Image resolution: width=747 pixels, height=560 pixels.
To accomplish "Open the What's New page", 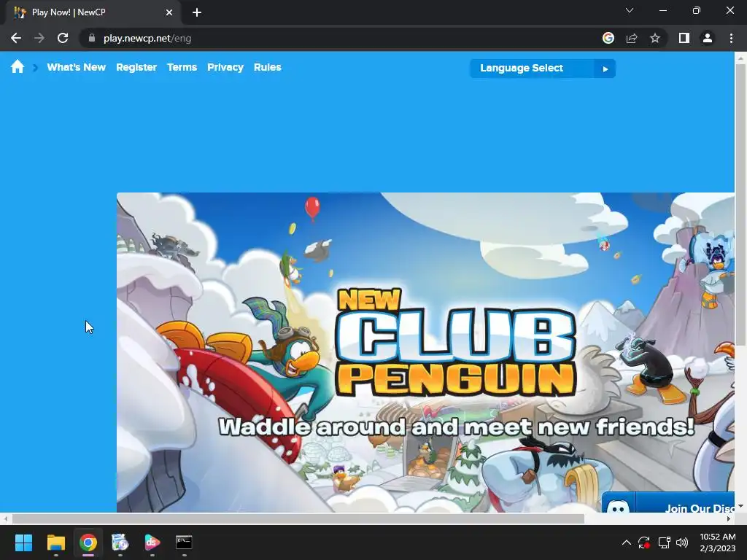I will point(76,67).
